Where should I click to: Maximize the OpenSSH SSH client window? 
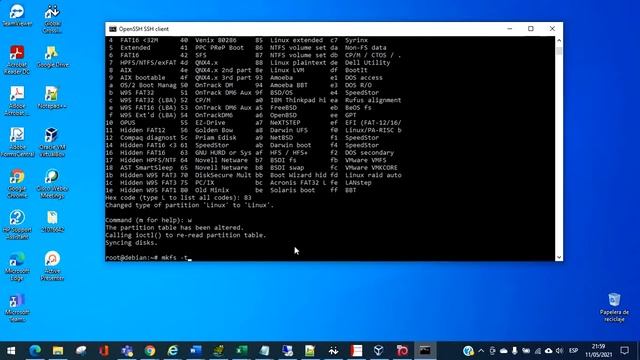tap(531, 29)
